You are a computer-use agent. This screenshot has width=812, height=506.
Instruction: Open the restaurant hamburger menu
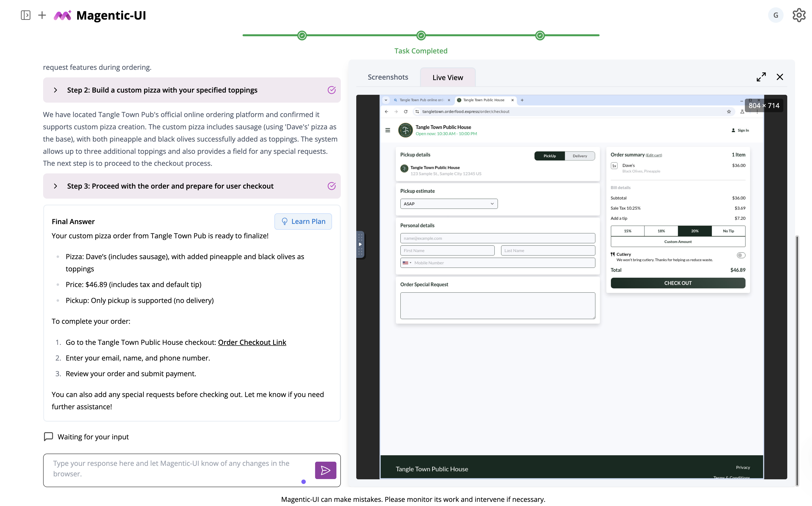coord(388,130)
